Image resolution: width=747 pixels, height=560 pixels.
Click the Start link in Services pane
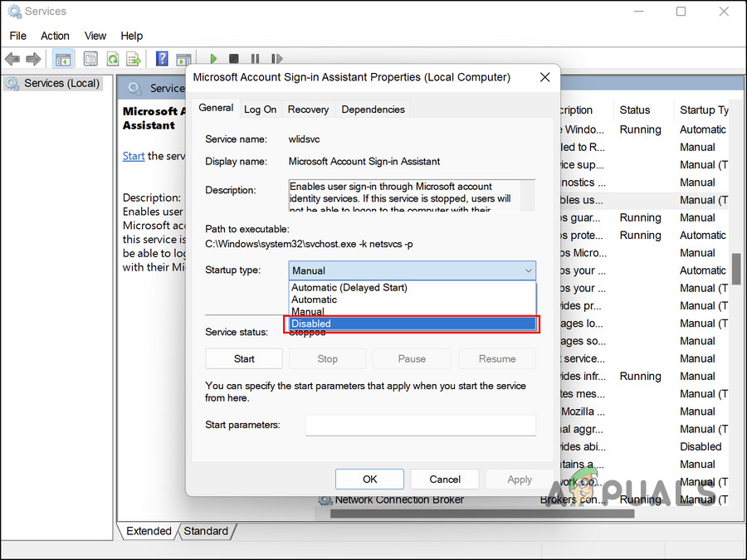(134, 156)
